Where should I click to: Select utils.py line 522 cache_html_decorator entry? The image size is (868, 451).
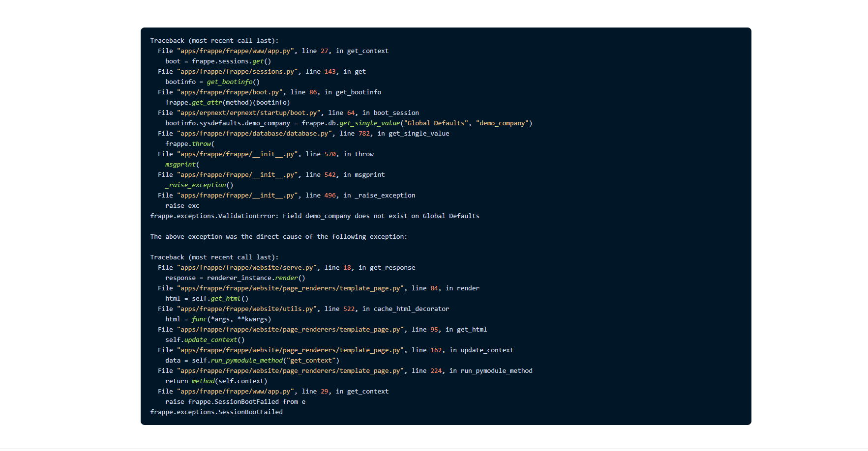click(x=303, y=309)
